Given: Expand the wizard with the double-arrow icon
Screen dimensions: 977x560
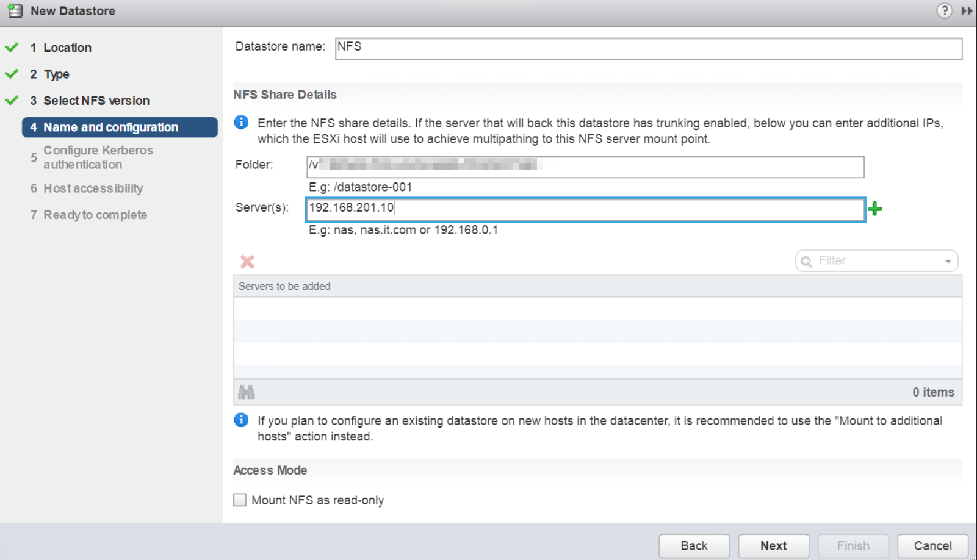Looking at the screenshot, I should pyautogui.click(x=967, y=11).
